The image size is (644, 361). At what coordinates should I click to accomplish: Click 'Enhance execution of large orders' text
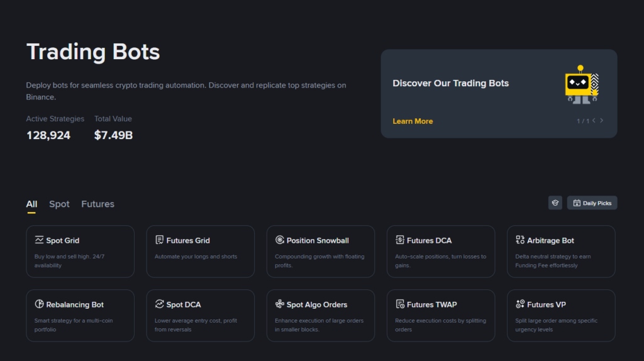[319, 325]
